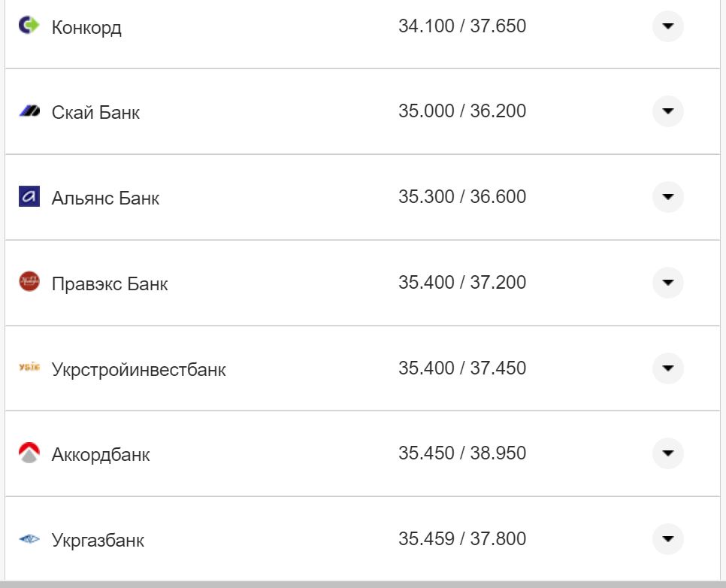Open the Укрстройинвестбанк dropdown arrow
Screen dimensions: 726x588
click(667, 368)
